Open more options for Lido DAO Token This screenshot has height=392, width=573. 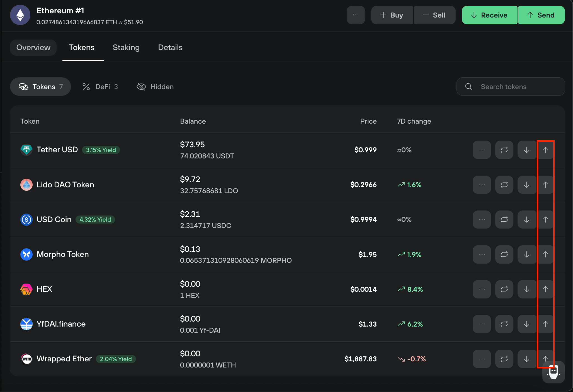482,185
